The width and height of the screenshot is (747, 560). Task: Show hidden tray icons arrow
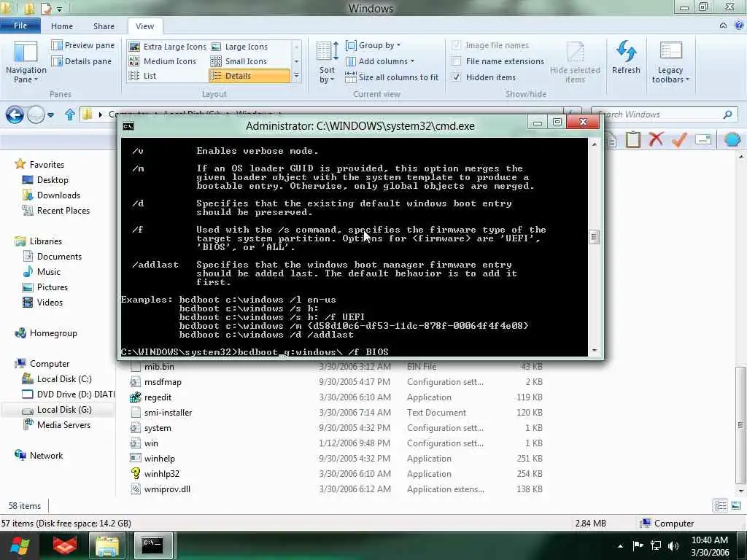click(620, 546)
